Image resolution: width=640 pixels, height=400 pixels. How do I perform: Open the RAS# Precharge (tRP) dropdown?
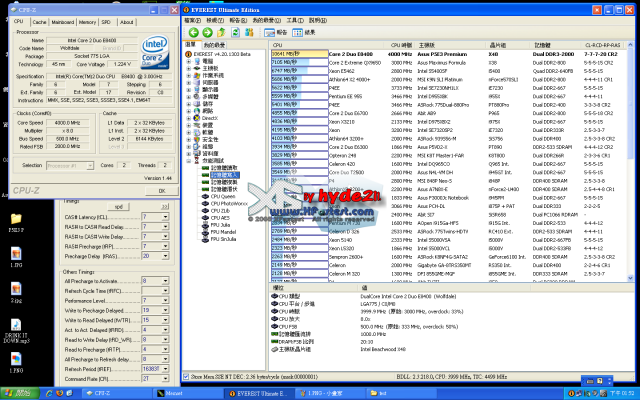pyautogui.click(x=165, y=246)
